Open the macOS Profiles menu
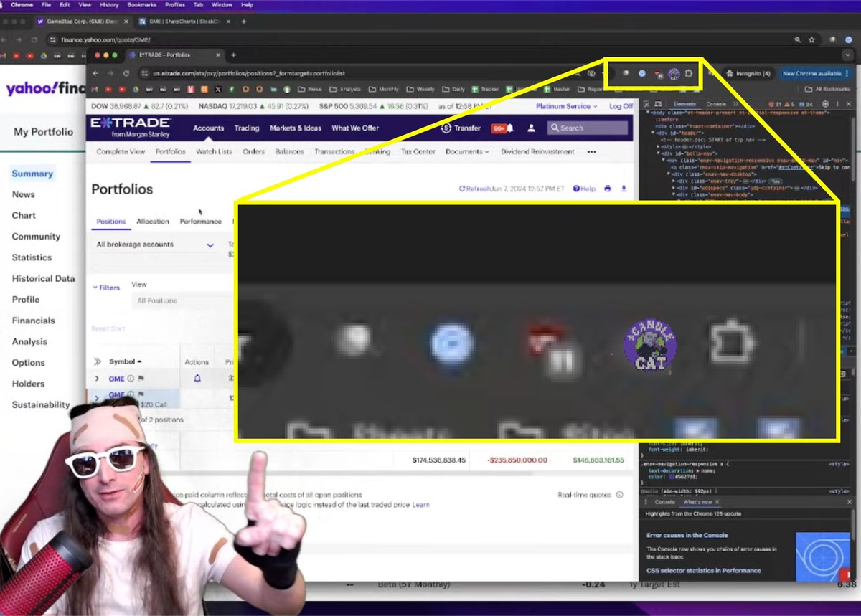The width and height of the screenshot is (861, 616). tap(175, 5)
